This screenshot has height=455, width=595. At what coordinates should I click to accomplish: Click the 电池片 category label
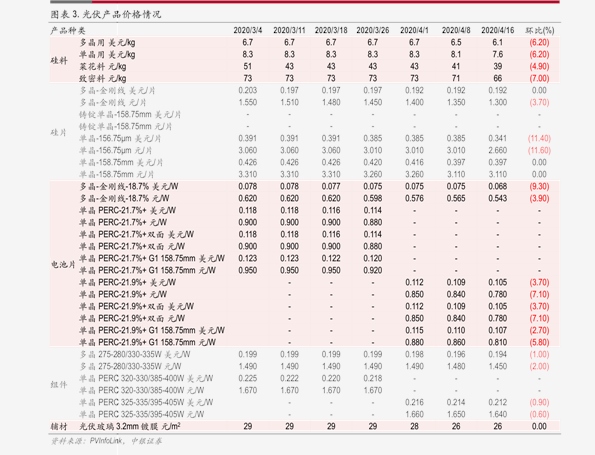click(x=63, y=264)
